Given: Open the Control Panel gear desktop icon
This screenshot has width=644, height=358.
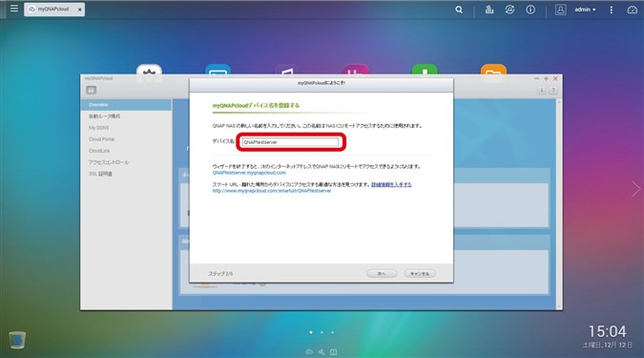Looking at the screenshot, I should pos(149,70).
